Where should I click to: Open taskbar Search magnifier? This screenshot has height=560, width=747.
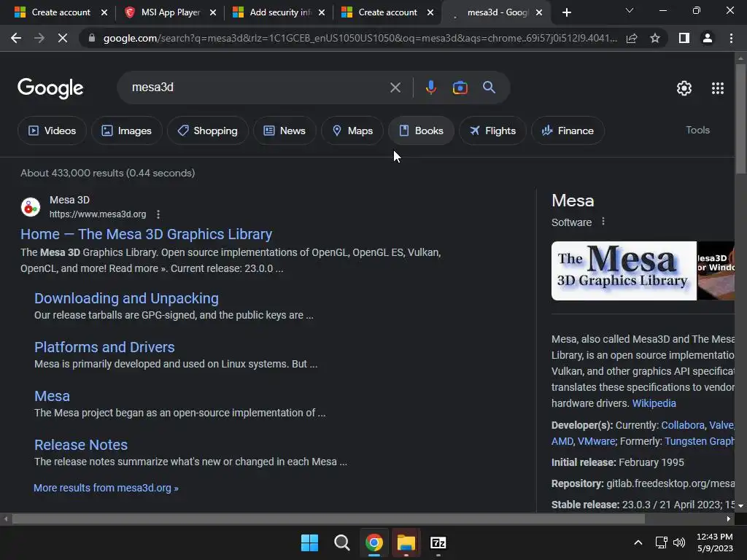tap(341, 542)
